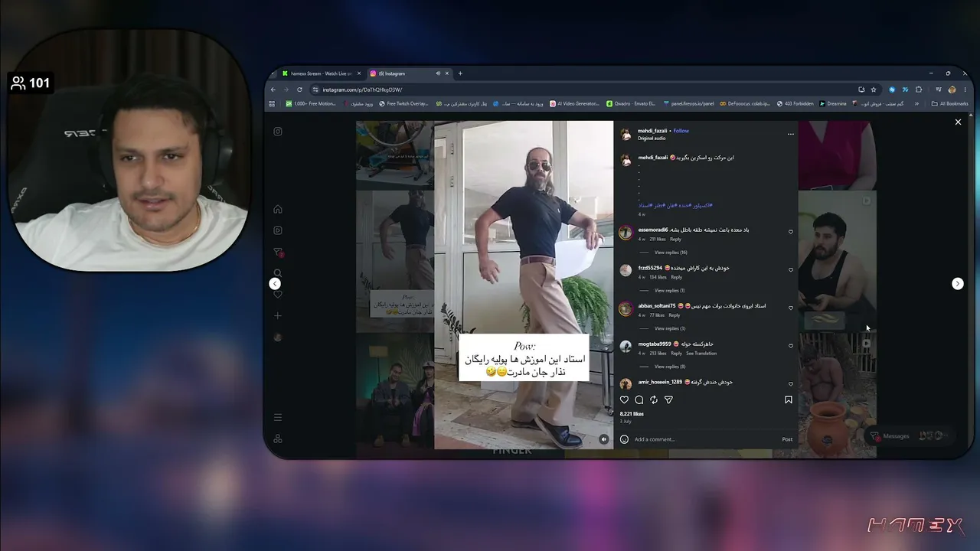Open the 8,221 likes list
Screen dimensions: 980x551
pyautogui.click(x=632, y=414)
